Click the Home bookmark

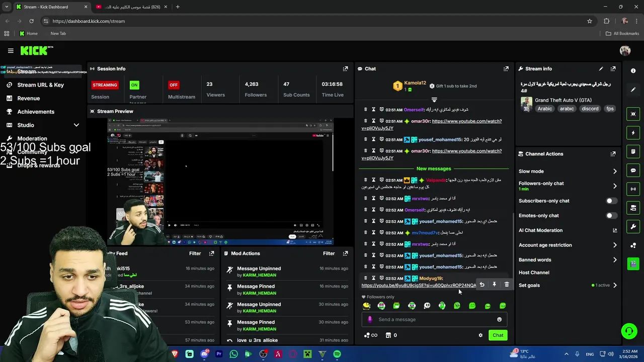[x=28, y=34]
